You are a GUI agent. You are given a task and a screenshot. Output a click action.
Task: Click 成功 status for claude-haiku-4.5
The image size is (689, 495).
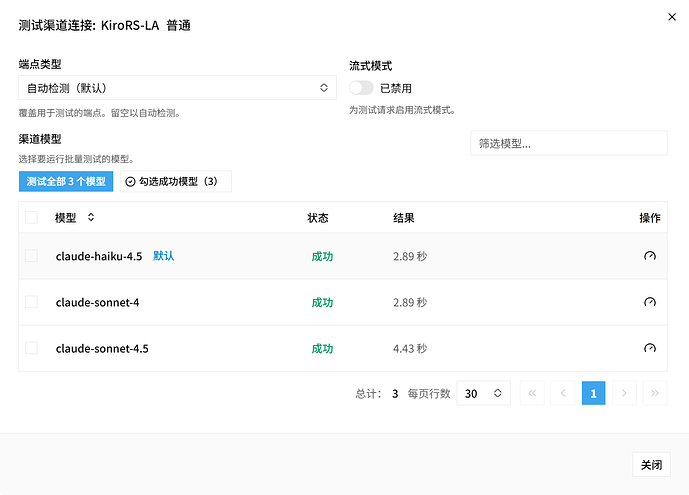tap(322, 257)
